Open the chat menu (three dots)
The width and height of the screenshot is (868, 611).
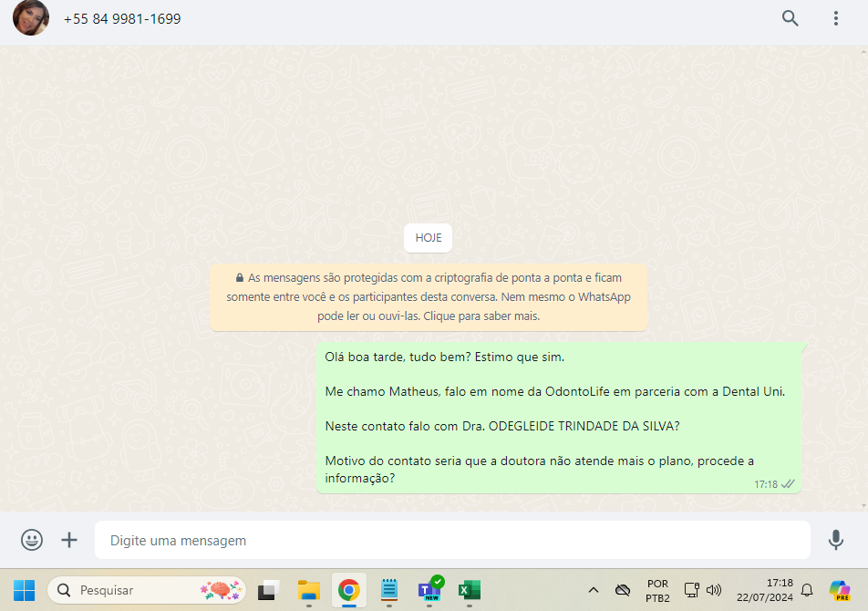click(x=836, y=18)
